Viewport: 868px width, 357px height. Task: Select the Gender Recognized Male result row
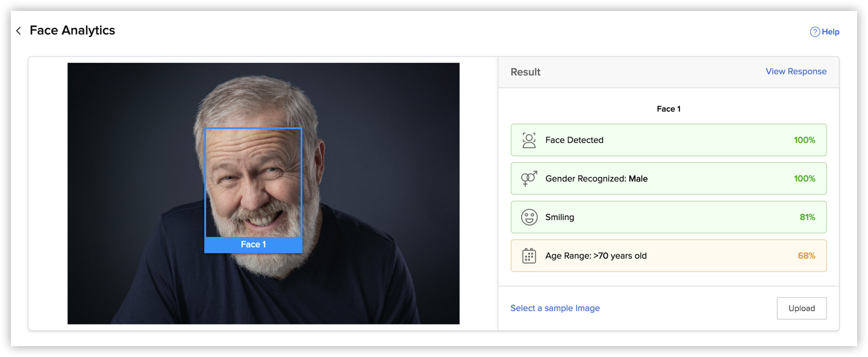[668, 178]
